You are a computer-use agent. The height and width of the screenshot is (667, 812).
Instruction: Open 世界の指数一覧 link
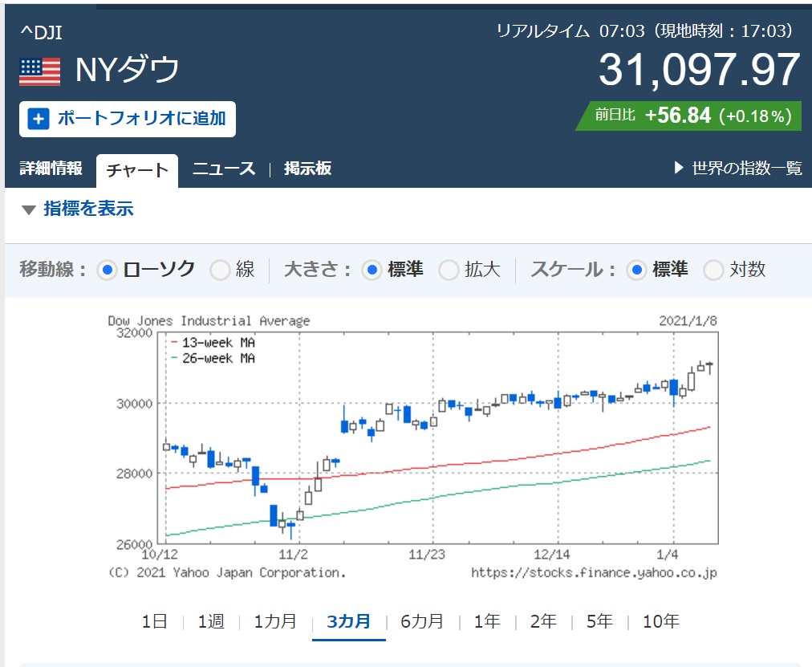tap(747, 168)
